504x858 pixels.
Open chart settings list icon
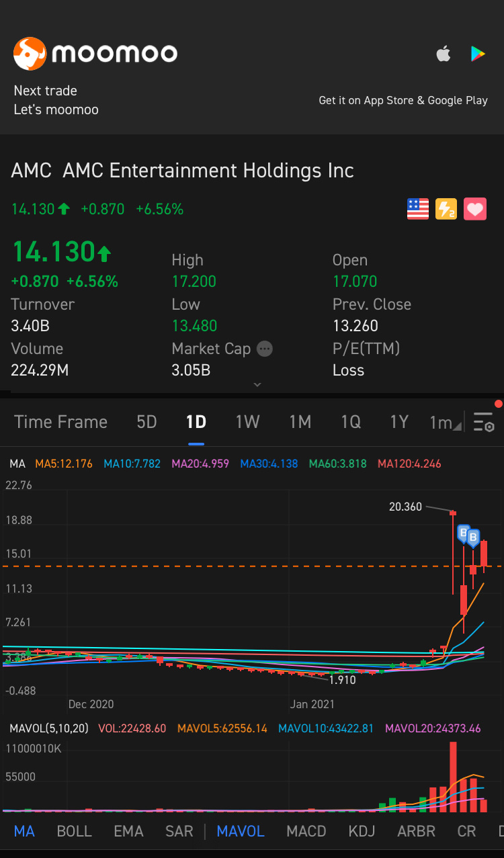(x=484, y=423)
